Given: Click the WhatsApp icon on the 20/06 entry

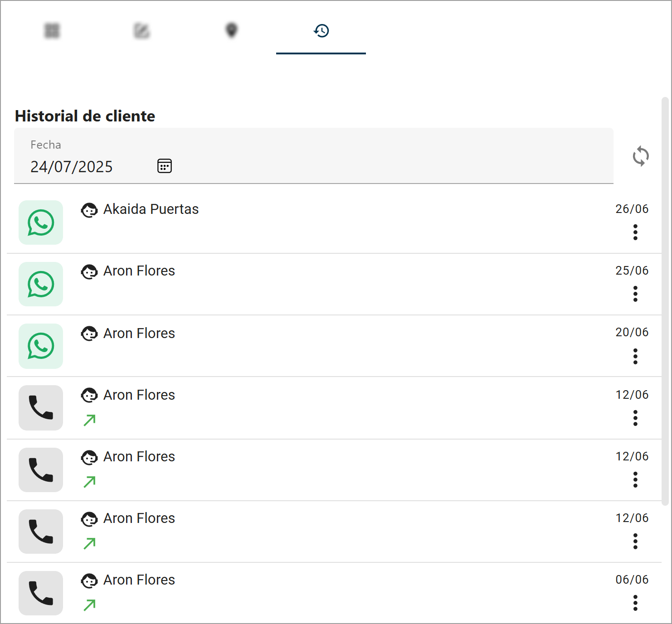Looking at the screenshot, I should pyautogui.click(x=40, y=346).
